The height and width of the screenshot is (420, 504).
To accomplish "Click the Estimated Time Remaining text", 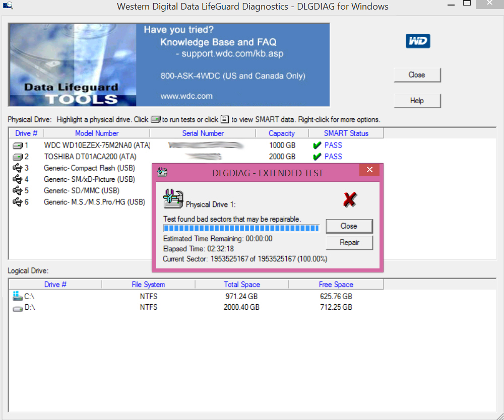I will [x=218, y=239].
